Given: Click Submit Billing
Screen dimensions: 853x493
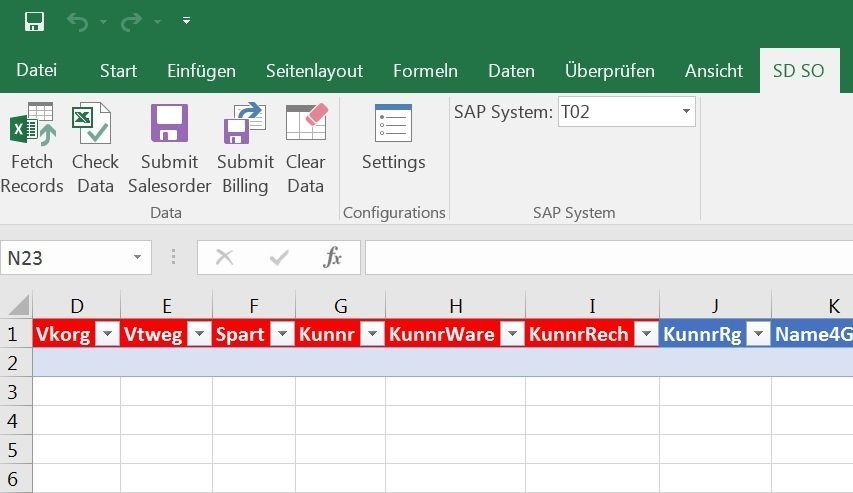Looking at the screenshot, I should 245,148.
